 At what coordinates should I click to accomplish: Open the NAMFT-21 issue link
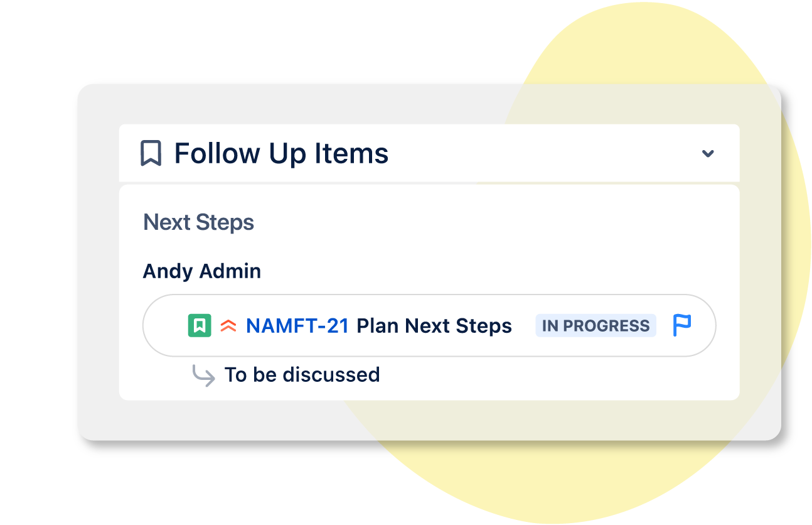coord(297,326)
